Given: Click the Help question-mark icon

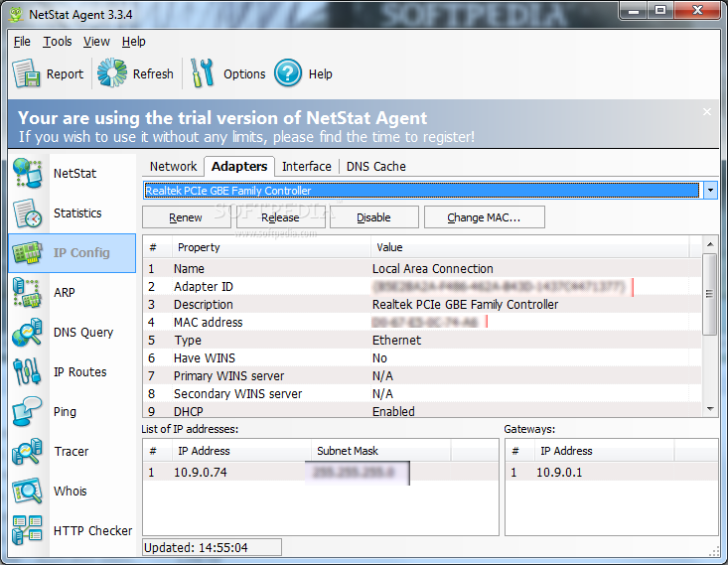Looking at the screenshot, I should pos(288,72).
